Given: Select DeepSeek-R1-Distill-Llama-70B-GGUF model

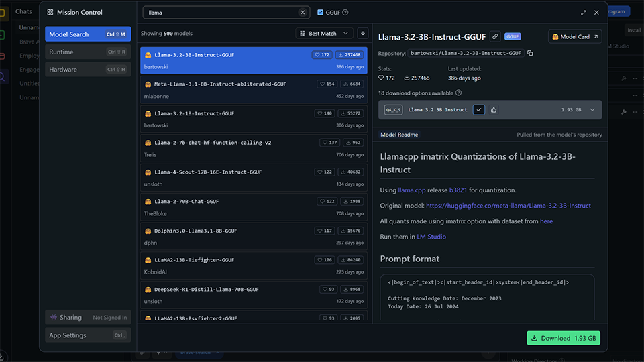Looking at the screenshot, I should click(x=254, y=295).
